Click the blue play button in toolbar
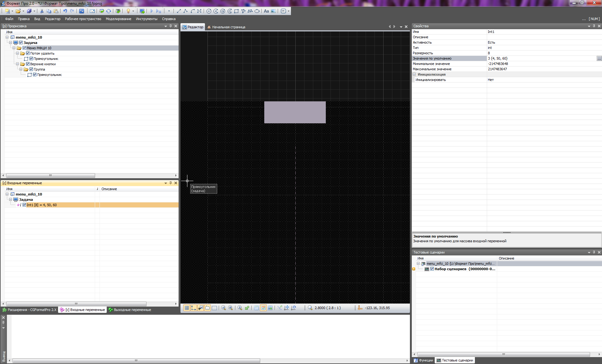 click(152, 11)
